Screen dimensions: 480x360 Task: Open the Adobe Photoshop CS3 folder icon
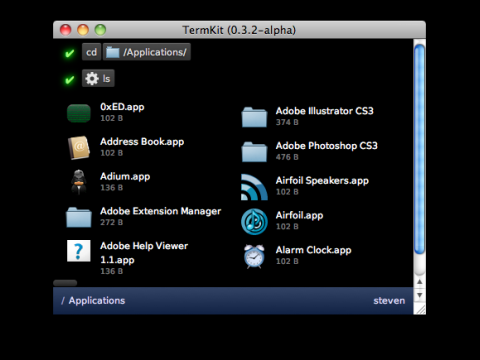[254, 152]
